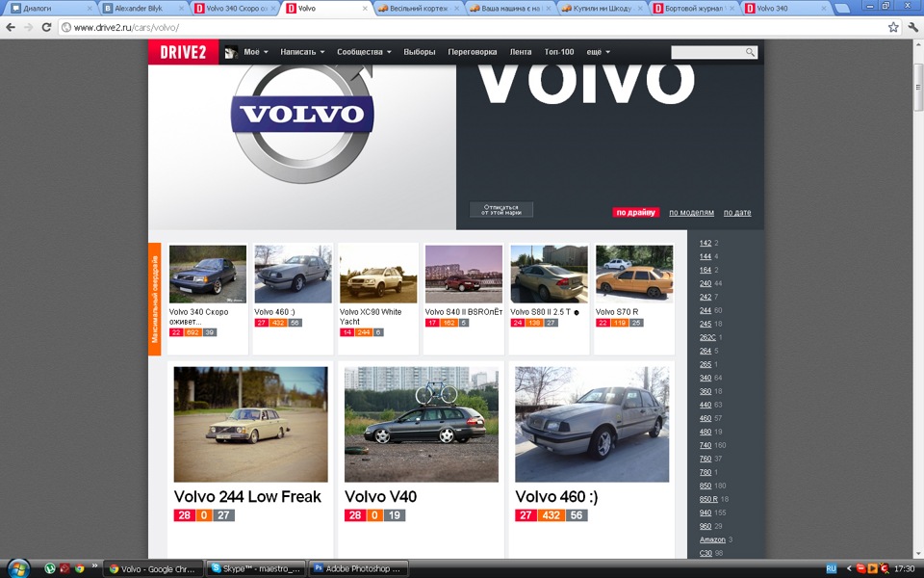Bookmark page with the star icon
Image resolution: width=924 pixels, height=578 pixels.
point(893,27)
